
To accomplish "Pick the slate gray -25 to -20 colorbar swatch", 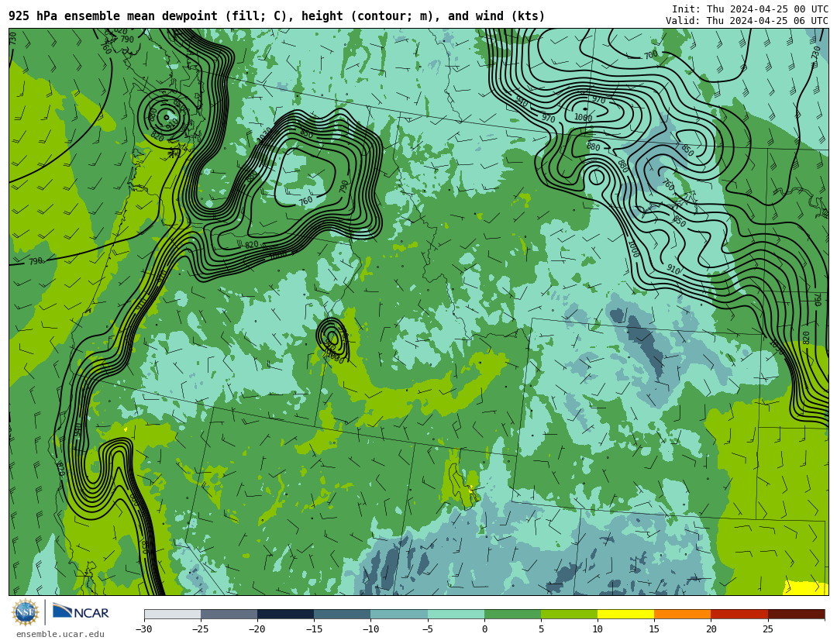I will pyautogui.click(x=229, y=614).
